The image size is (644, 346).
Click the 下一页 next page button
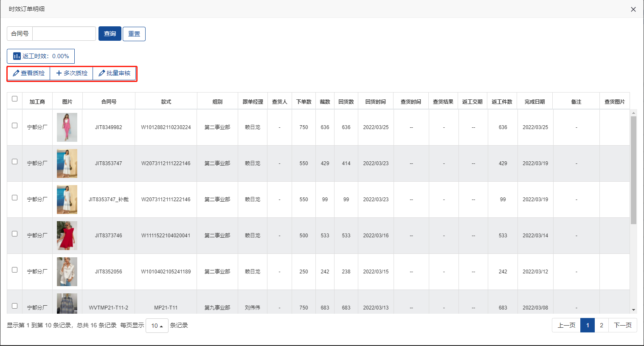tap(622, 325)
